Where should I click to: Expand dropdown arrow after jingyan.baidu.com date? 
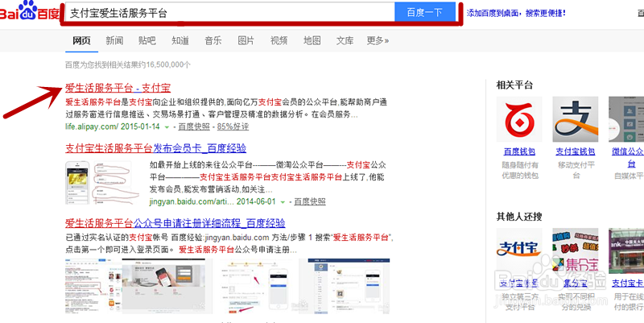point(283,202)
